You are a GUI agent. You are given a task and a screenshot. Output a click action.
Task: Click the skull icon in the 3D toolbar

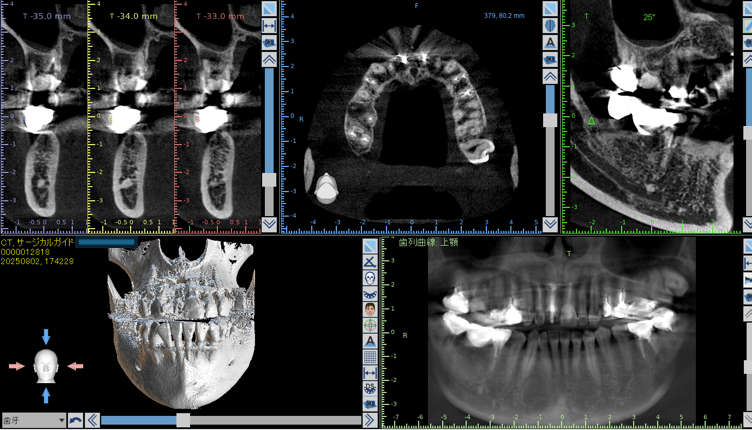click(x=370, y=277)
